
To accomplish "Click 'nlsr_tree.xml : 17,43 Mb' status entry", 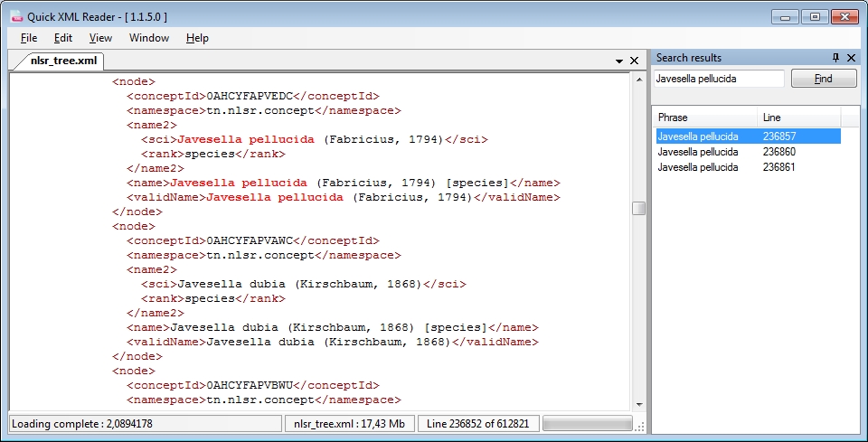I will pyautogui.click(x=349, y=424).
